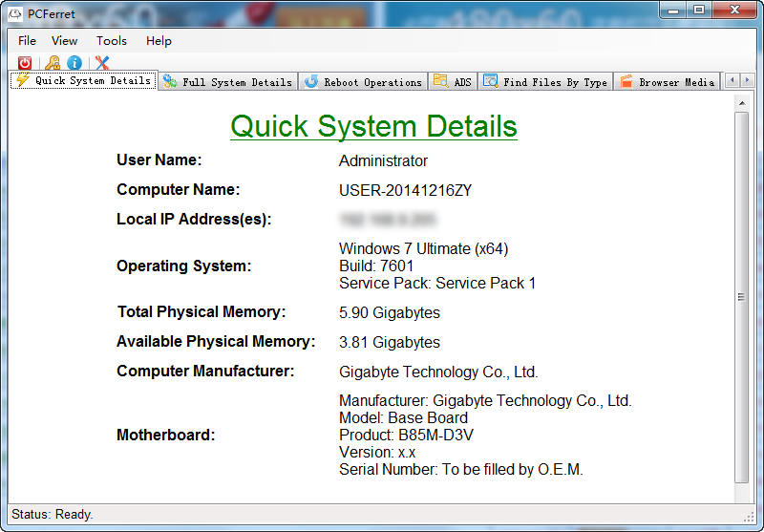Click the Motherboard: label
The image size is (764, 532).
coord(165,435)
